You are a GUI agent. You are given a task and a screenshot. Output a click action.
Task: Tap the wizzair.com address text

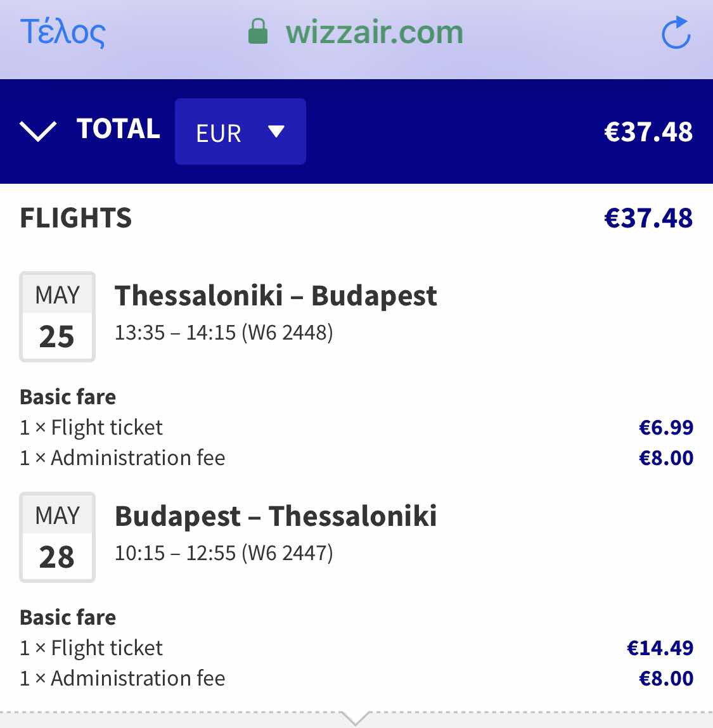click(x=375, y=32)
